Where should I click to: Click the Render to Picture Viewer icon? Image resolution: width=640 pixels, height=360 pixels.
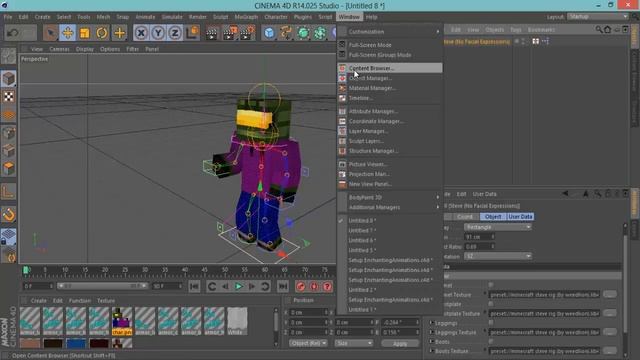click(x=229, y=33)
